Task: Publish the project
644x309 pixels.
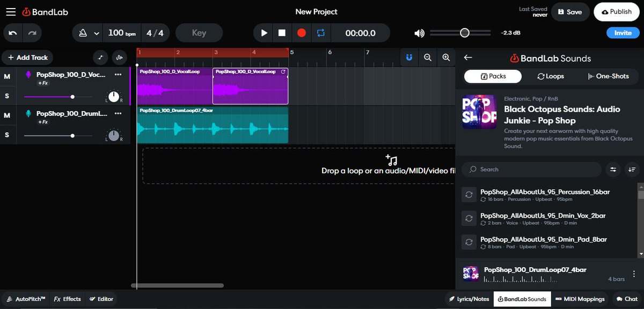Action: tap(617, 12)
